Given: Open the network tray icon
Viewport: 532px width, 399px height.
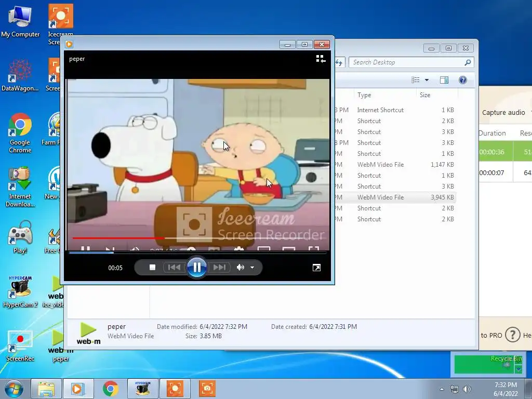Looking at the screenshot, I should click(x=454, y=389).
